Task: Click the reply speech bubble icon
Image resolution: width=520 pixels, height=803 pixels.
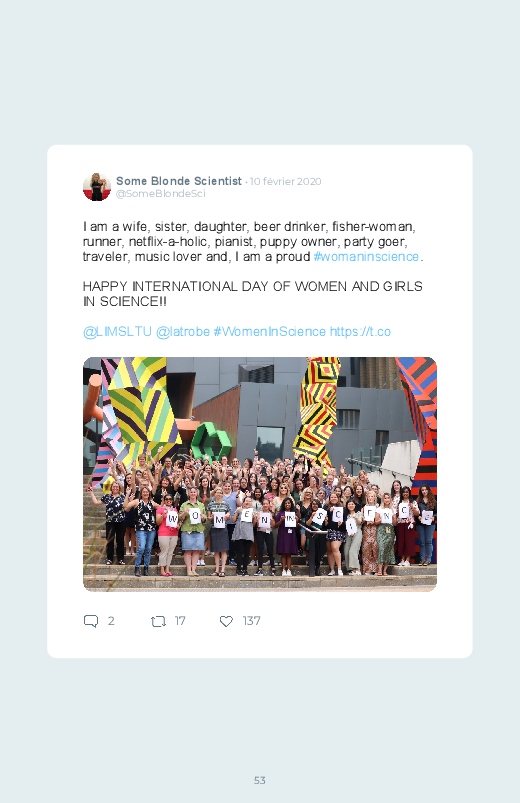Action: click(91, 621)
